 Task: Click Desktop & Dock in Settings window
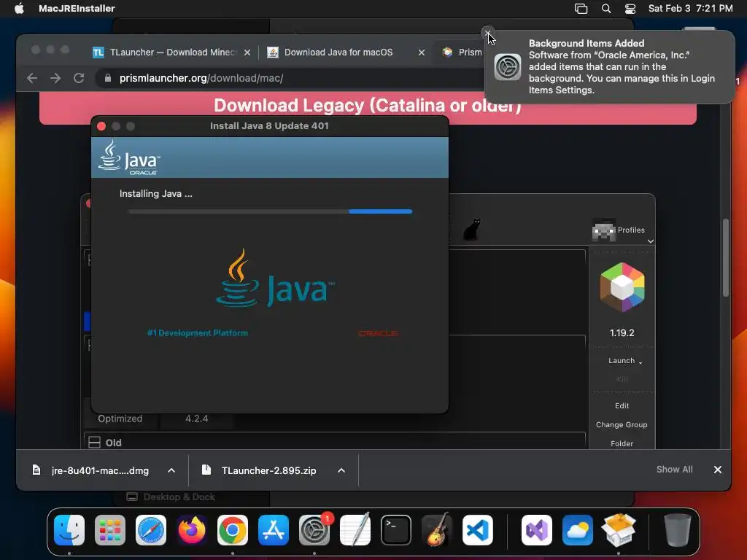(179, 497)
